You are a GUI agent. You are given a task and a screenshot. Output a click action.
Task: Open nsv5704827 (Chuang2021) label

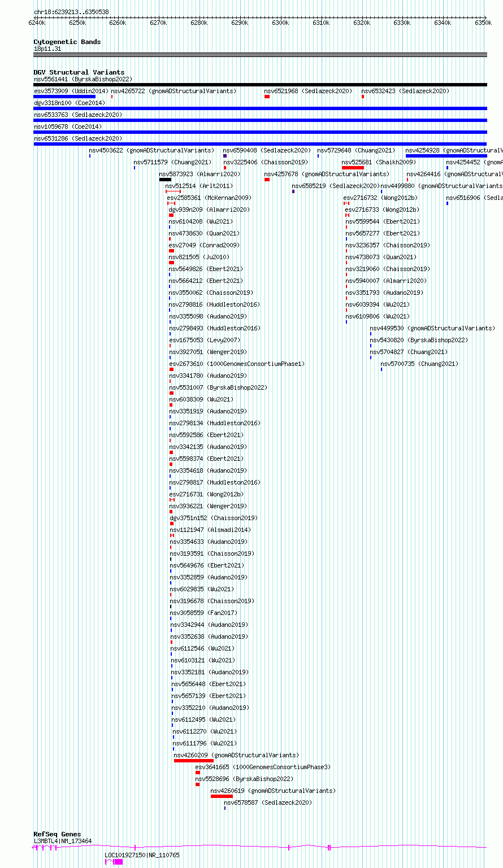[x=409, y=352]
